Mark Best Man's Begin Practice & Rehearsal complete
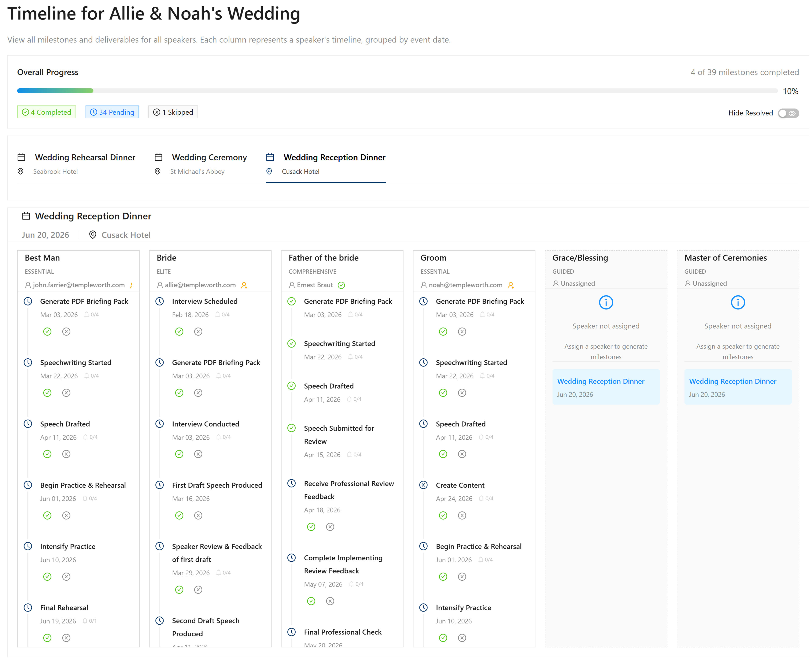The image size is (812, 658). (47, 515)
